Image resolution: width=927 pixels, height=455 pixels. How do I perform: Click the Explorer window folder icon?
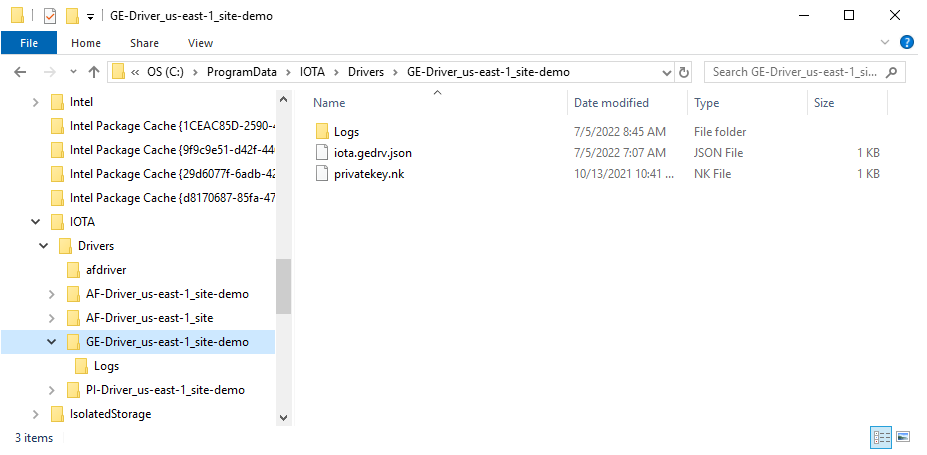pos(17,15)
